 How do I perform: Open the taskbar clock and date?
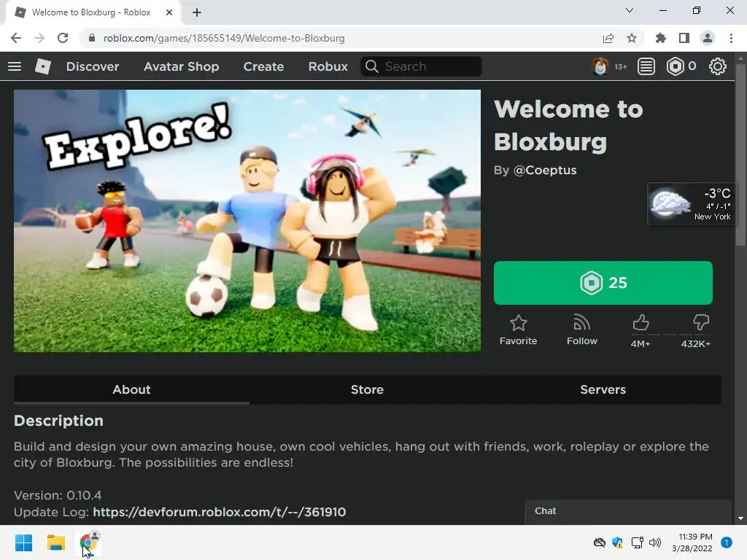692,542
